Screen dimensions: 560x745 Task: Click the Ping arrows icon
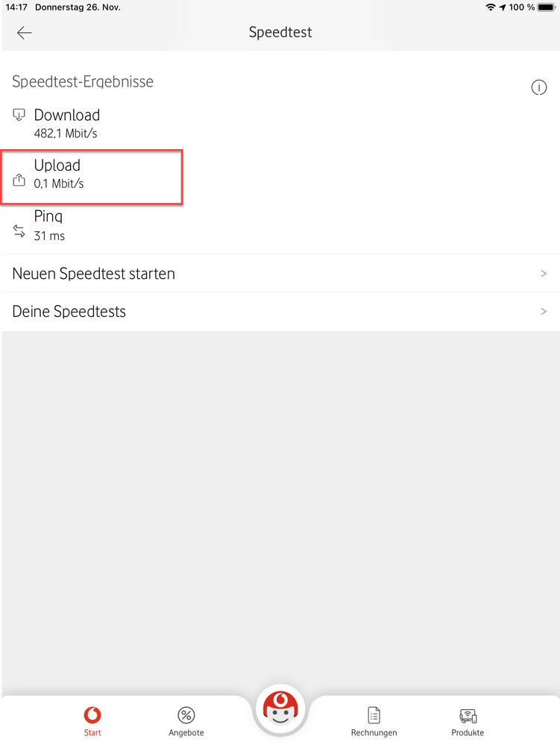pyautogui.click(x=19, y=231)
